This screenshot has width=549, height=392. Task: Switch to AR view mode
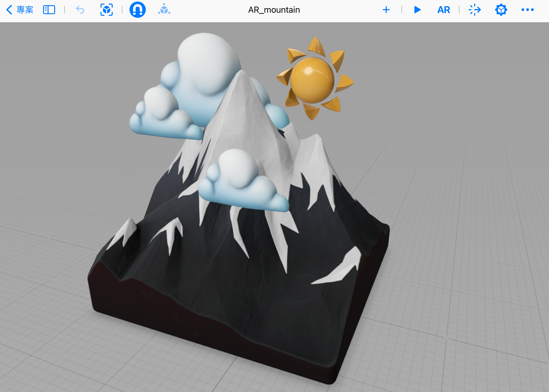(444, 10)
